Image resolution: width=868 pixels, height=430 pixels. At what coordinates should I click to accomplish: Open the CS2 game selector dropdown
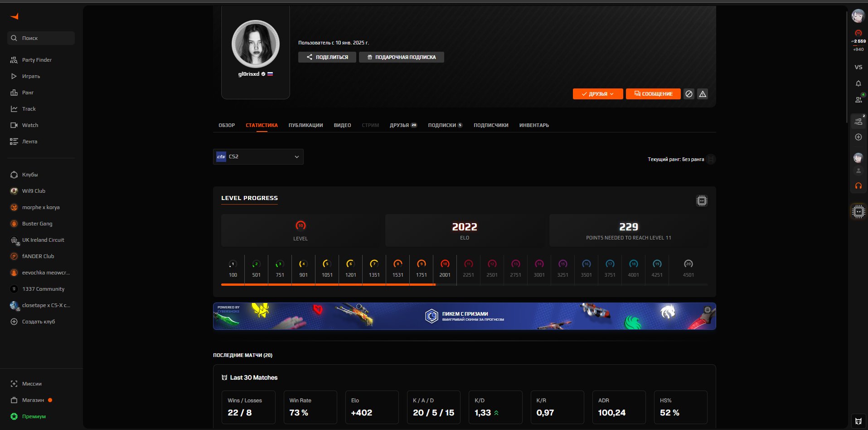click(258, 156)
